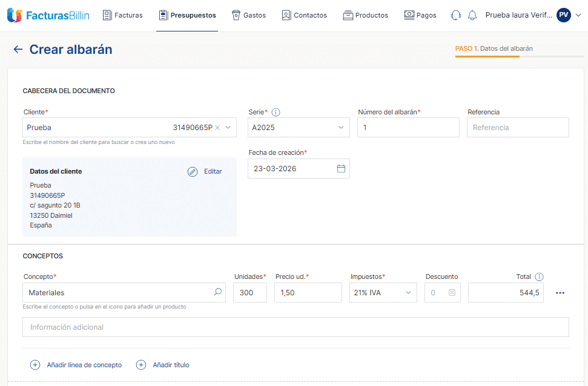Image resolution: width=588 pixels, height=386 pixels.
Task: Click the info icon next to Serie
Action: 276,112
